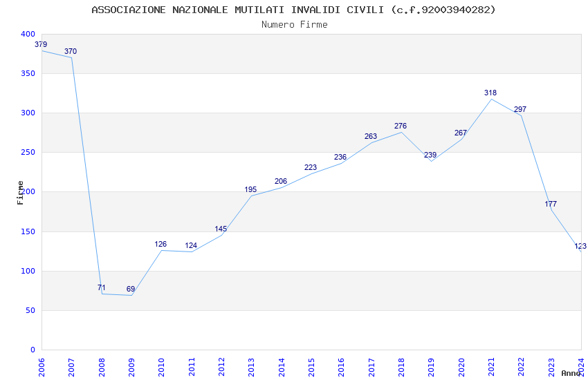Screen dimensions: 588x380
Task: Click the data label 223 for 2015
Action: [311, 167]
